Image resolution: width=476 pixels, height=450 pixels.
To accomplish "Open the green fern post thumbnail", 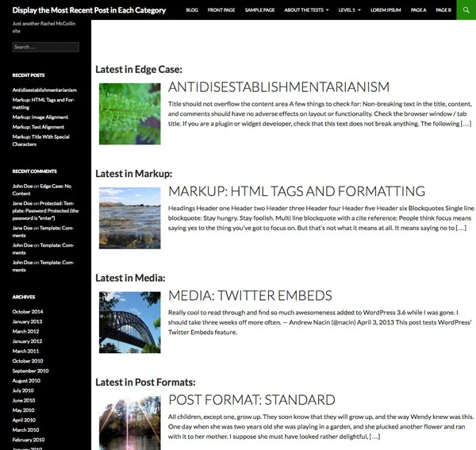I will click(130, 114).
